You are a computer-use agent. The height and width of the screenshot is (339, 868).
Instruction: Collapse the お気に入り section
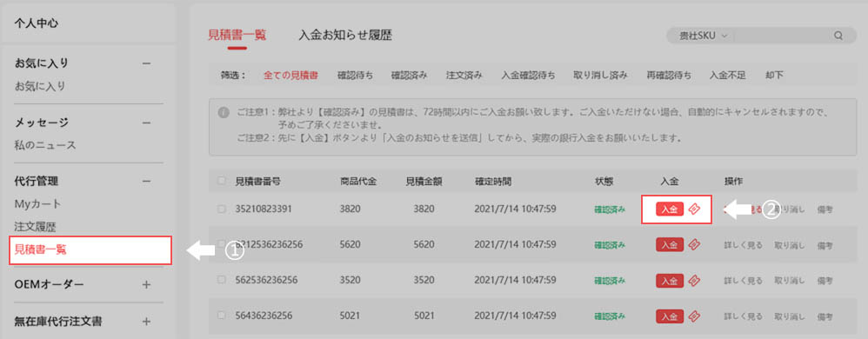point(146,63)
